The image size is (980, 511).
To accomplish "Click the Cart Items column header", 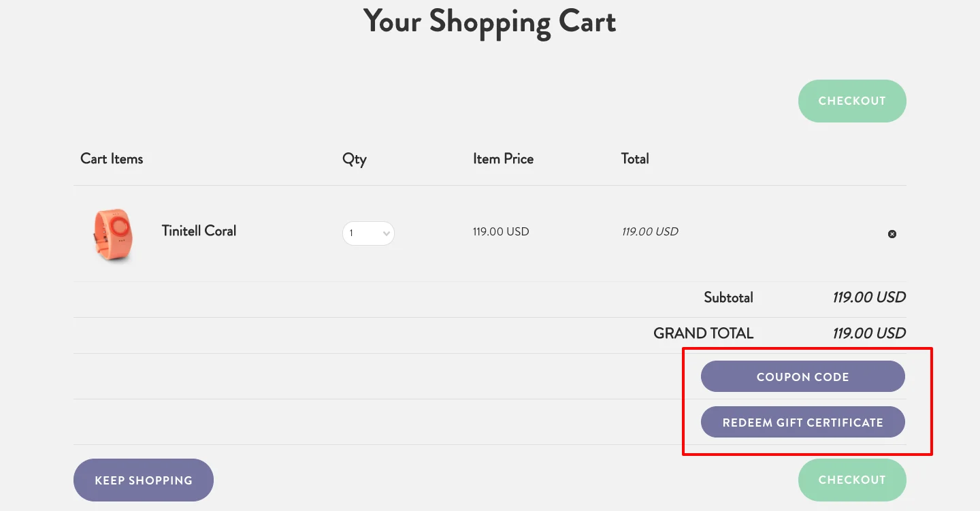I will click(x=112, y=159).
